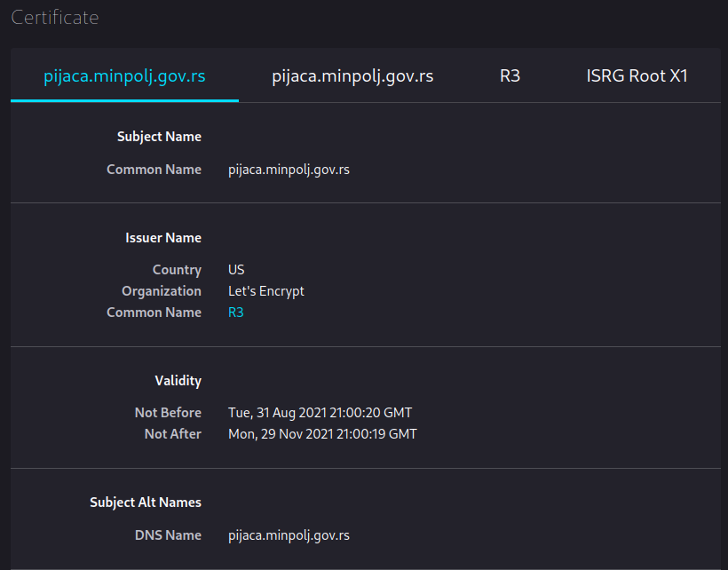Click the Not Before field label

point(168,413)
